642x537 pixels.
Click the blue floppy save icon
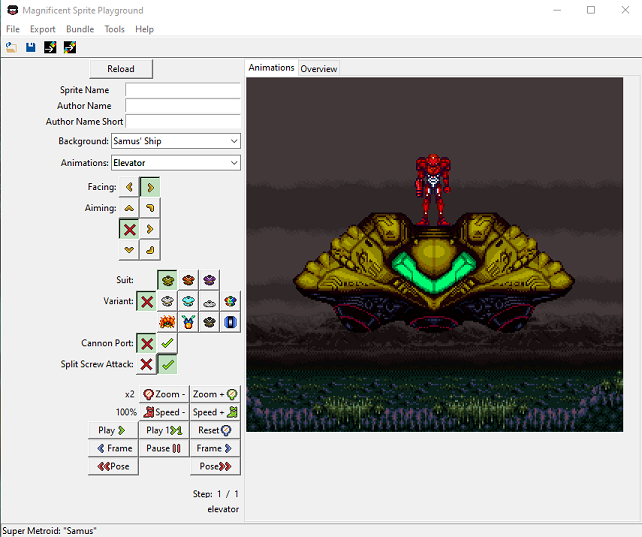30,47
